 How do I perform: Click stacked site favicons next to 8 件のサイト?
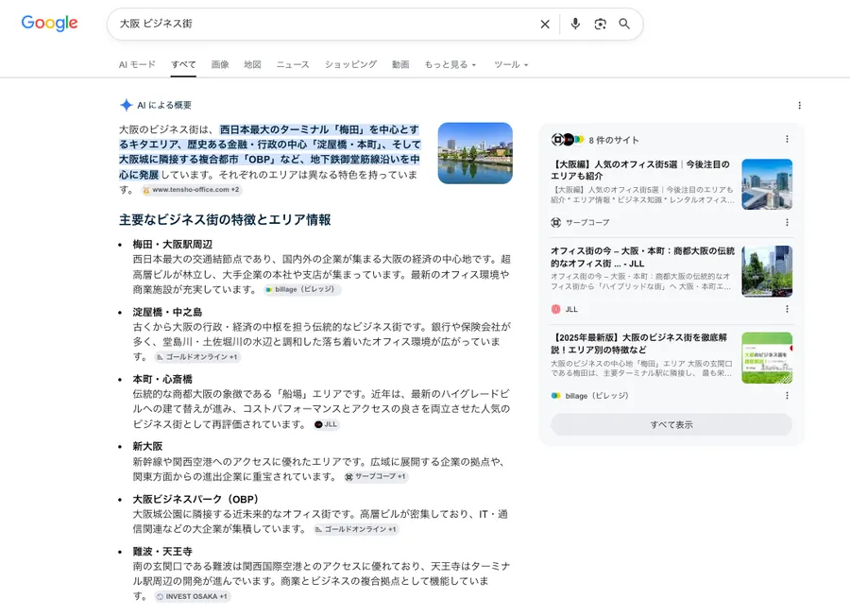(x=568, y=140)
